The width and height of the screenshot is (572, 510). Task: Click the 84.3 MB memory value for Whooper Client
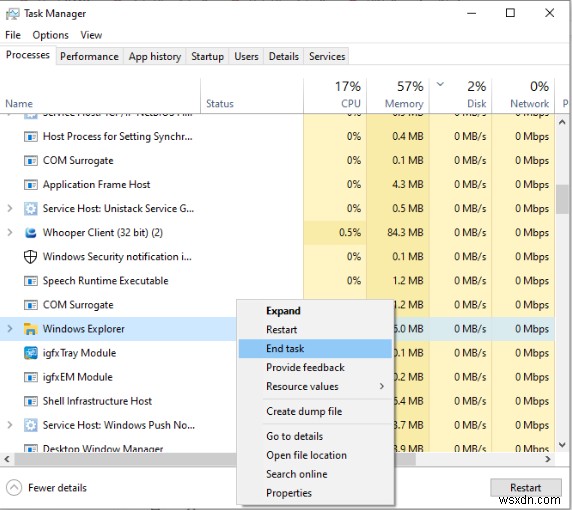(405, 233)
